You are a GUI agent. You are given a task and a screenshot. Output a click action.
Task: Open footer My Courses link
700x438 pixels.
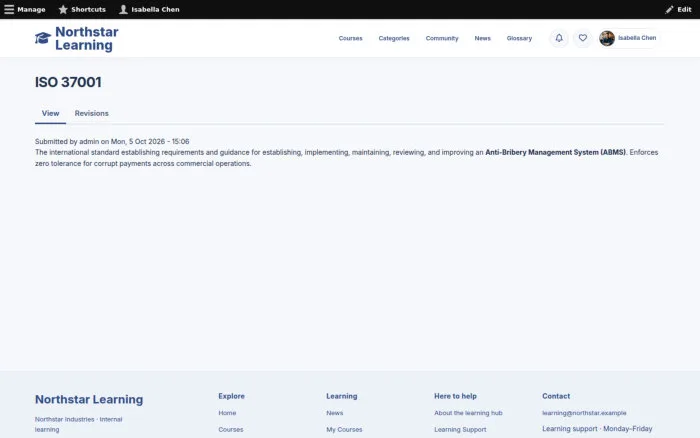point(344,430)
